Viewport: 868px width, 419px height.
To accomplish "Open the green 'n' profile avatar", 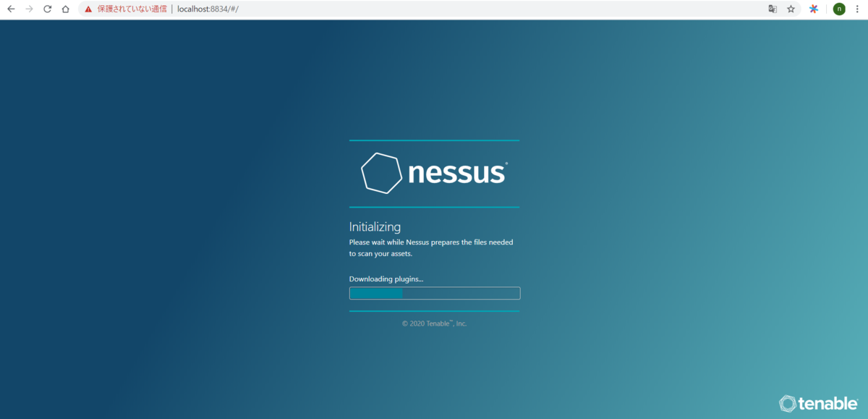I will (x=839, y=9).
